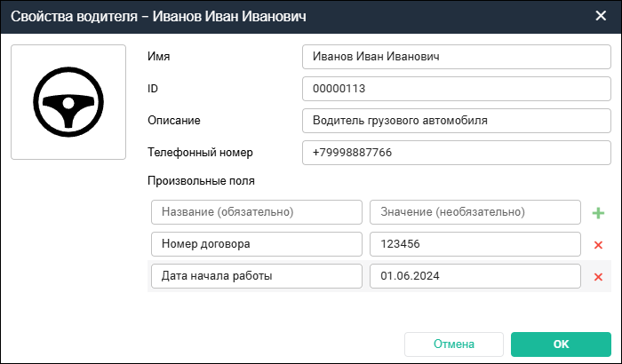Click the empty Значение (необязательно) field
622x364 pixels.
point(474,212)
